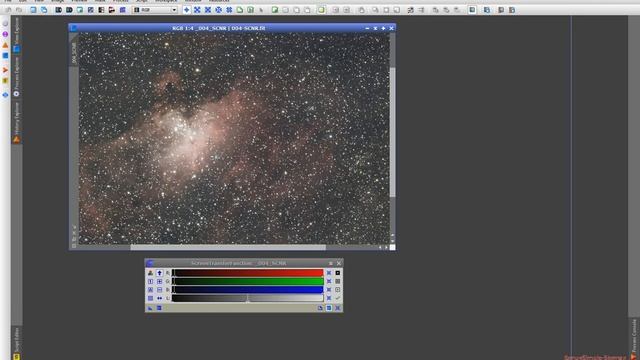640x360 pixels.
Task: Select the Pan mode tool in the main toolbar
Action: pos(218,10)
